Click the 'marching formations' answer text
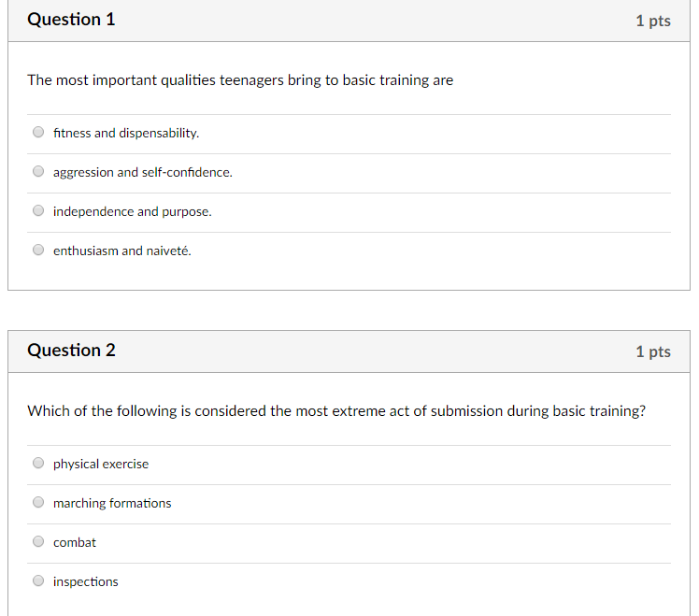 coord(112,504)
